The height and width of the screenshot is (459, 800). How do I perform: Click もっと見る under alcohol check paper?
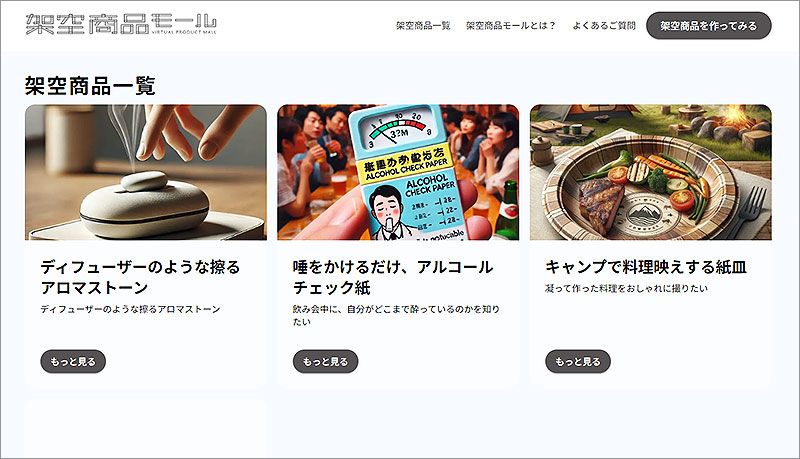pos(326,362)
